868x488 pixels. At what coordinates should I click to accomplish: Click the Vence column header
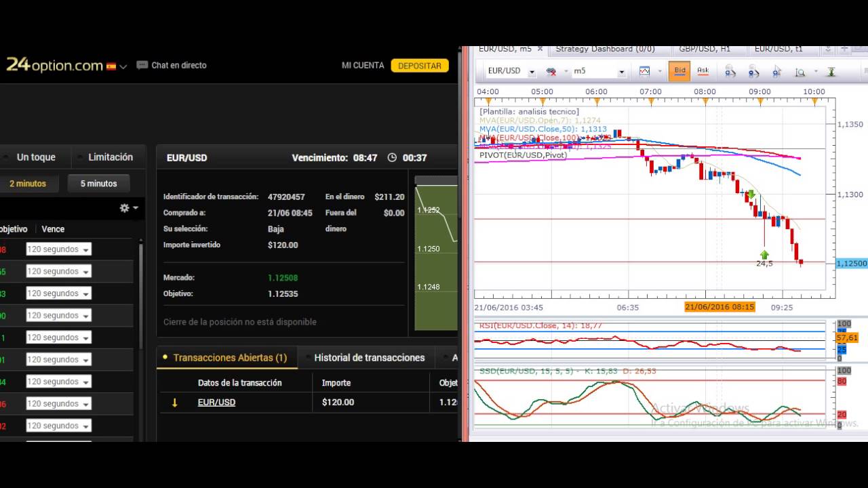pyautogui.click(x=53, y=229)
